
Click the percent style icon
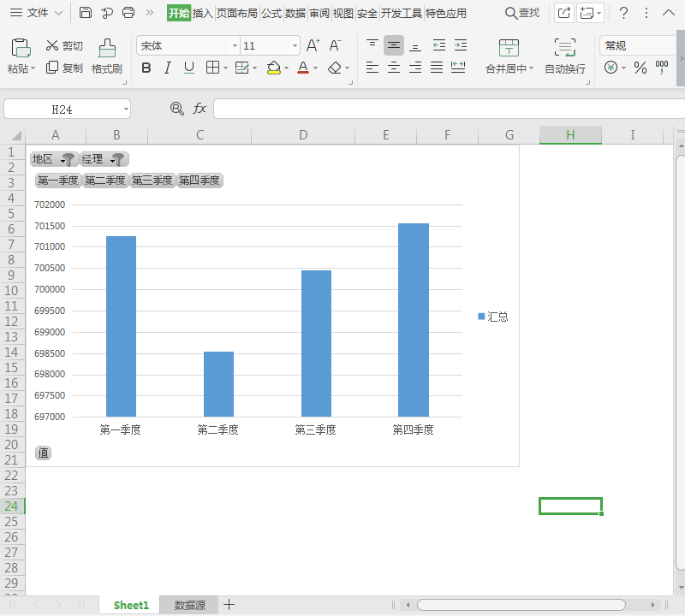tap(640, 68)
